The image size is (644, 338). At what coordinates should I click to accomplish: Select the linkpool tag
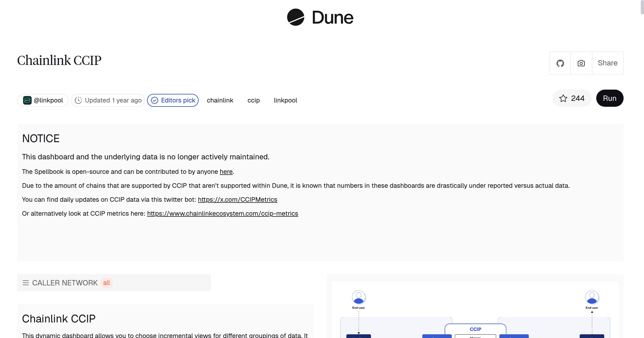click(285, 100)
